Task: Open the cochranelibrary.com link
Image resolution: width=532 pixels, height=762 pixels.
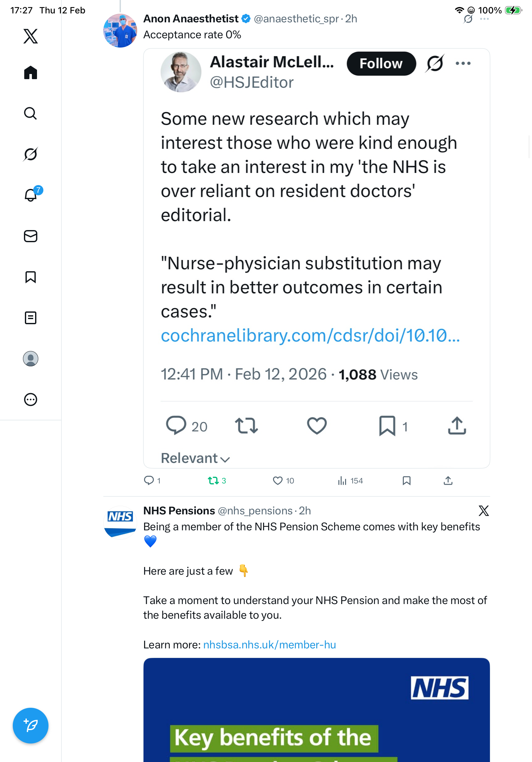Action: coord(310,336)
